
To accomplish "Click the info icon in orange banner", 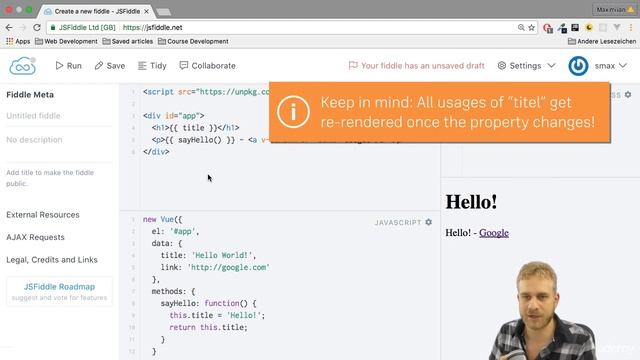I will coord(293,112).
